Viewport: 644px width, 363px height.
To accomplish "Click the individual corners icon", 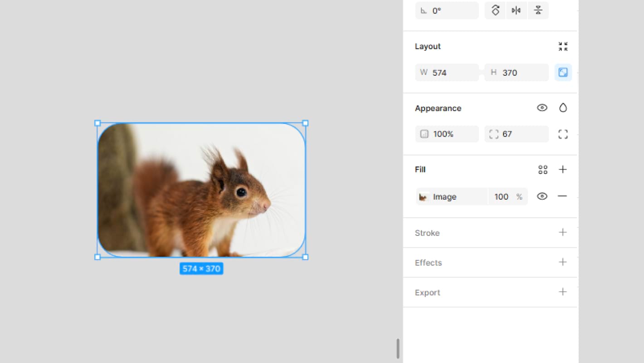I will [x=563, y=134].
